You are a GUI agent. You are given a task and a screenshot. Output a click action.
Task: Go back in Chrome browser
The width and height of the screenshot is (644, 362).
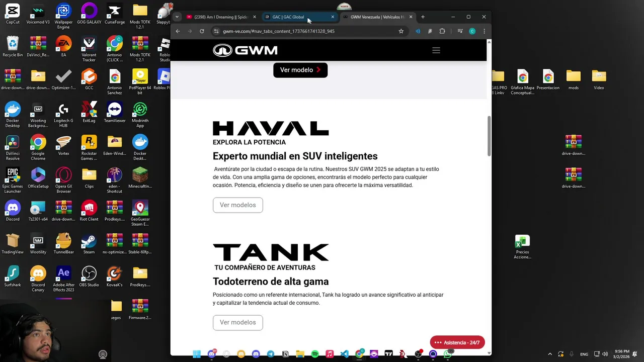coord(178,31)
